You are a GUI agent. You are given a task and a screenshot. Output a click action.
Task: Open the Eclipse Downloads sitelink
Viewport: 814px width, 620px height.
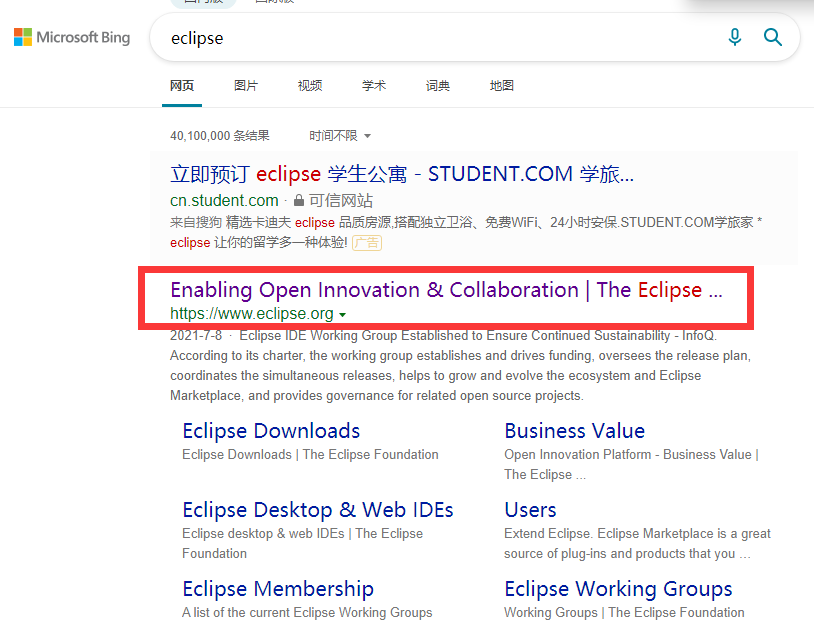coord(271,431)
